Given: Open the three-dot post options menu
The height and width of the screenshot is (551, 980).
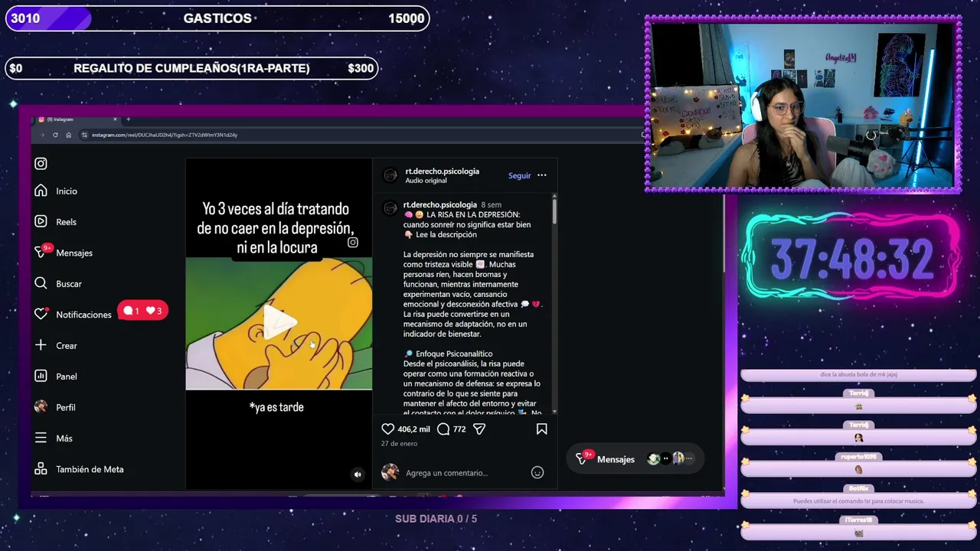Looking at the screenshot, I should 542,175.
